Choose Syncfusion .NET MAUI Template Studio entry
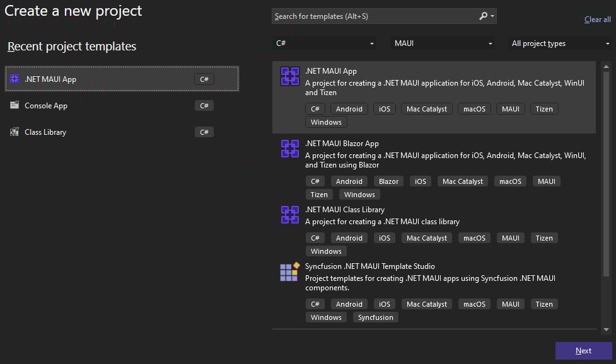 pyautogui.click(x=434, y=292)
